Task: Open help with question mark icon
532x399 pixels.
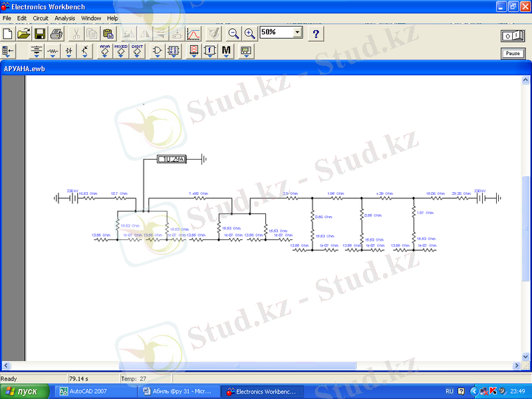Action: click(x=316, y=34)
